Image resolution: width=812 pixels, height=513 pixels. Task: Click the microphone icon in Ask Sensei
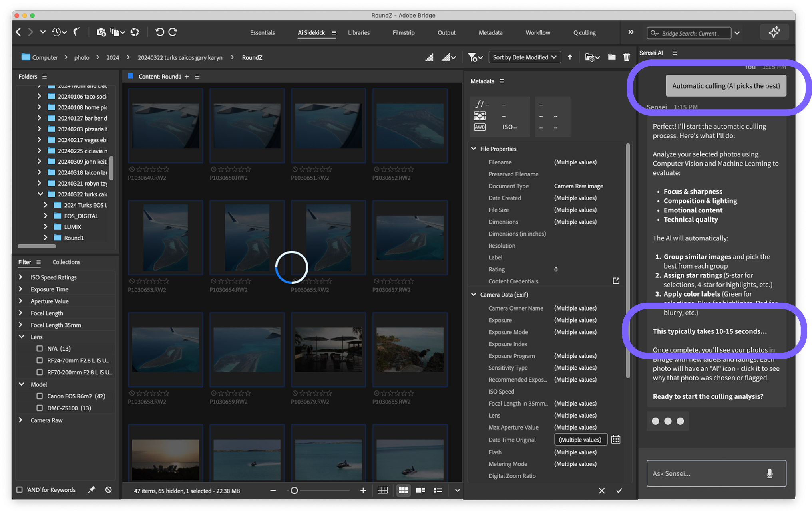(x=769, y=473)
